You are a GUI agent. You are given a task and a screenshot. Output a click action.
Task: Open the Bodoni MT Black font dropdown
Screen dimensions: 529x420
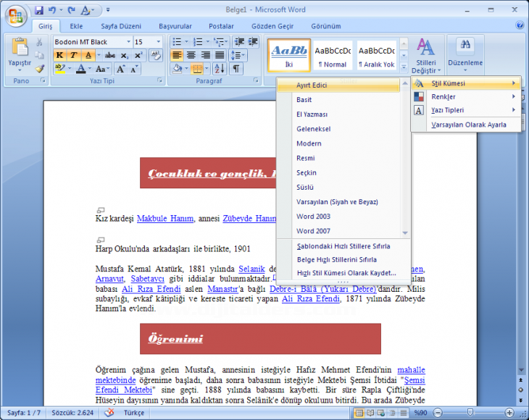pos(128,42)
